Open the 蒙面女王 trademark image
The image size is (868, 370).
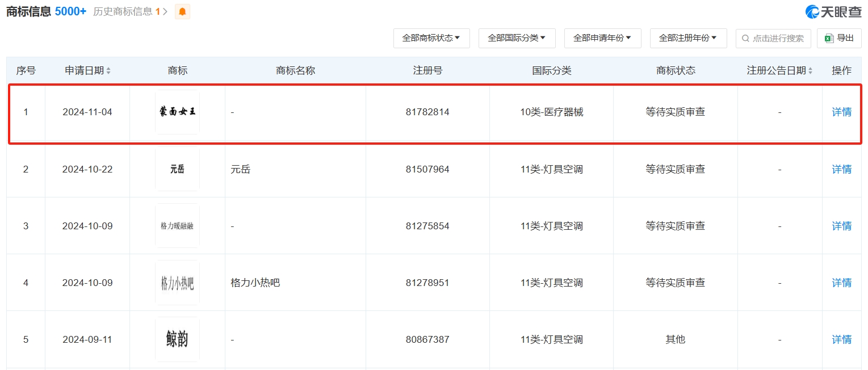click(x=177, y=112)
